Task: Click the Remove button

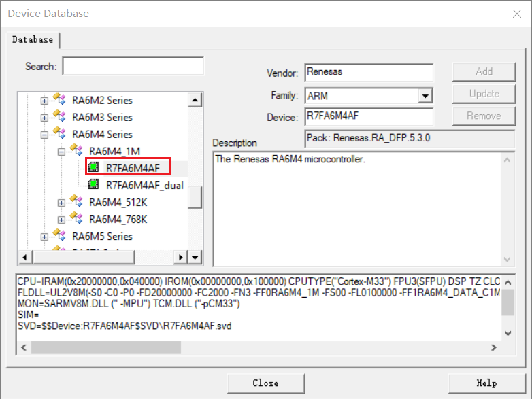Action: coord(484,116)
